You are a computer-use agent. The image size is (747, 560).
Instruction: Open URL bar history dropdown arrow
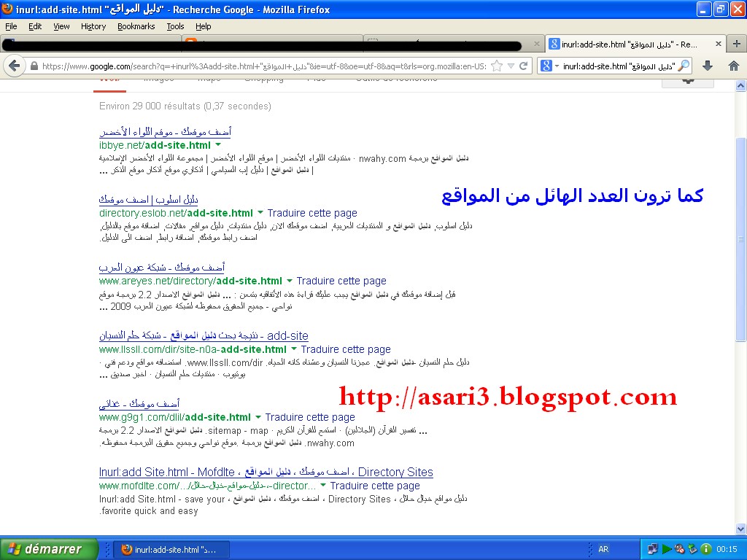[x=511, y=66]
